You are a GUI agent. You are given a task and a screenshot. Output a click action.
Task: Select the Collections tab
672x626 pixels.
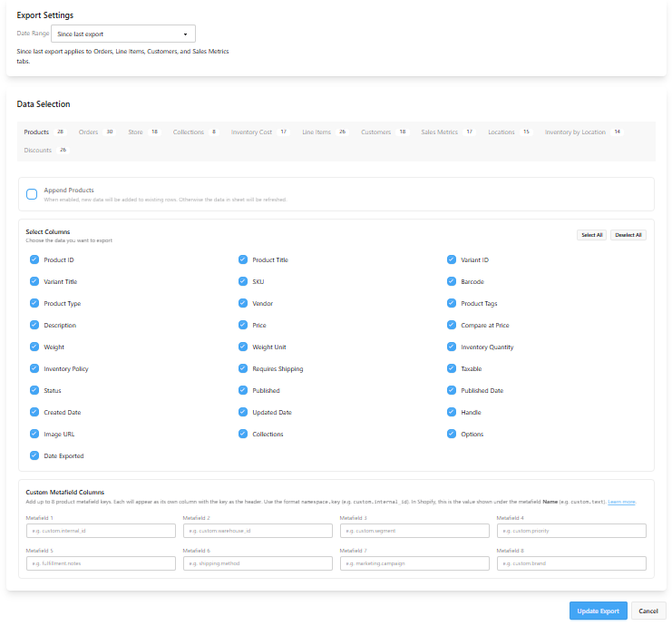click(195, 132)
